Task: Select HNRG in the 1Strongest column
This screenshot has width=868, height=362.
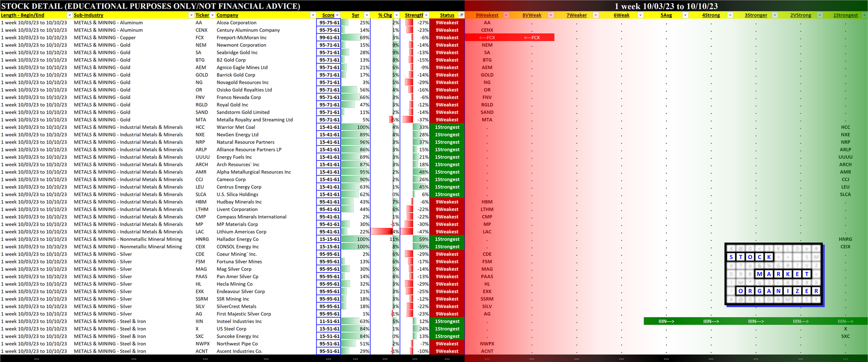Action: (845, 239)
